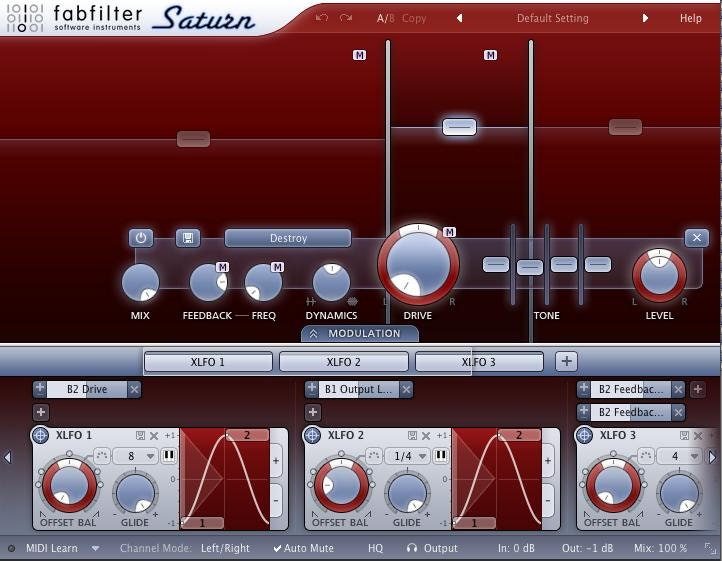Click band save preset floppy icon
The height and width of the screenshot is (561, 722).
pyautogui.click(x=188, y=238)
